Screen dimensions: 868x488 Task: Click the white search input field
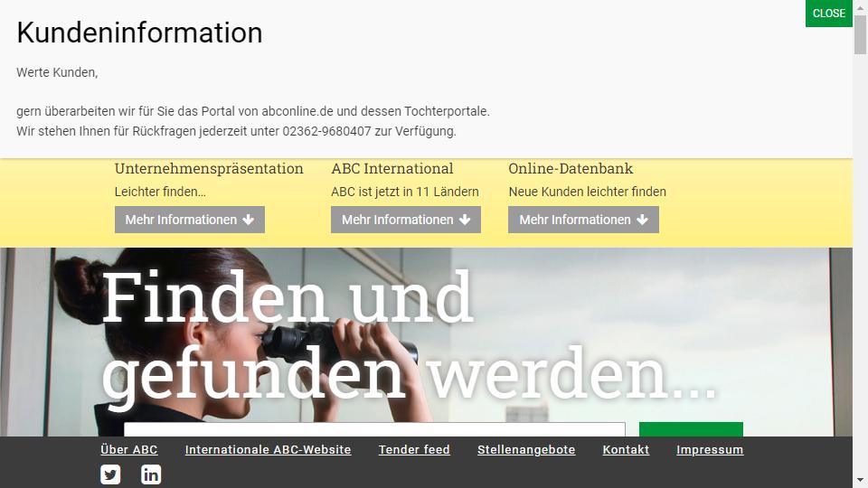[x=374, y=429]
